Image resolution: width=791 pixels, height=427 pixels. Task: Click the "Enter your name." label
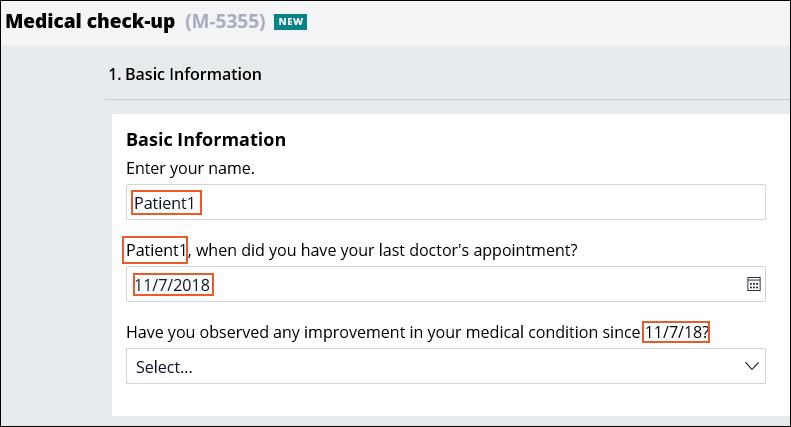190,168
